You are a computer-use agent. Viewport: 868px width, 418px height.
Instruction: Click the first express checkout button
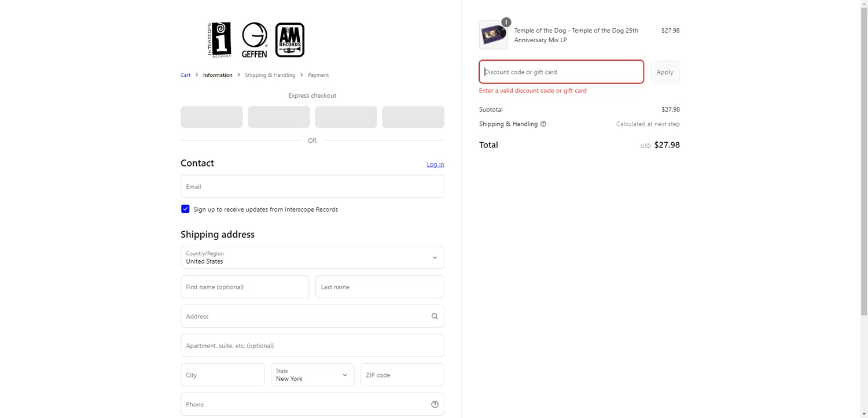[212, 117]
